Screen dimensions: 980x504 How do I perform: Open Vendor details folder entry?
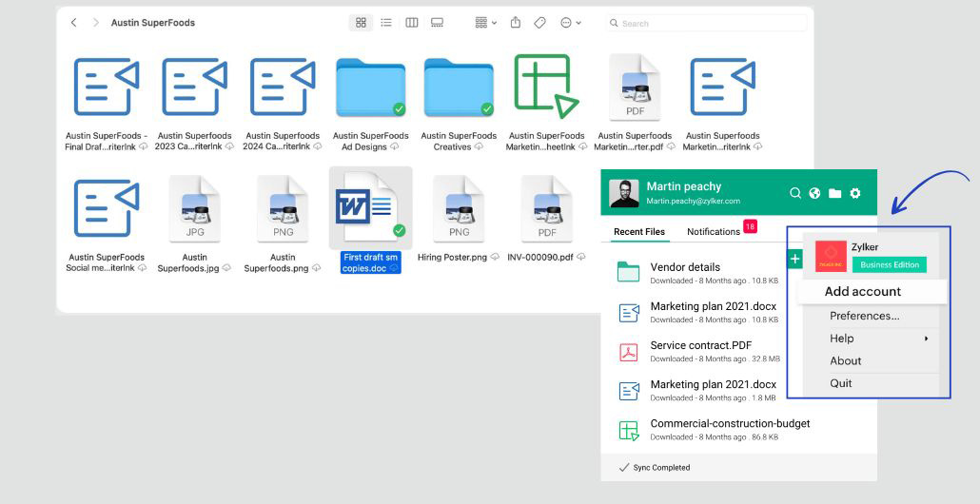coord(697,273)
